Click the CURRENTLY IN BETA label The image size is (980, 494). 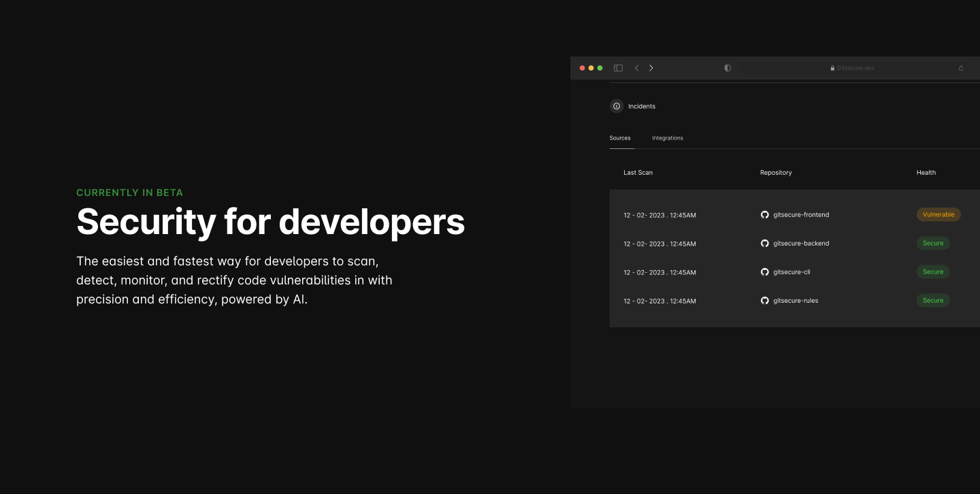(x=129, y=193)
